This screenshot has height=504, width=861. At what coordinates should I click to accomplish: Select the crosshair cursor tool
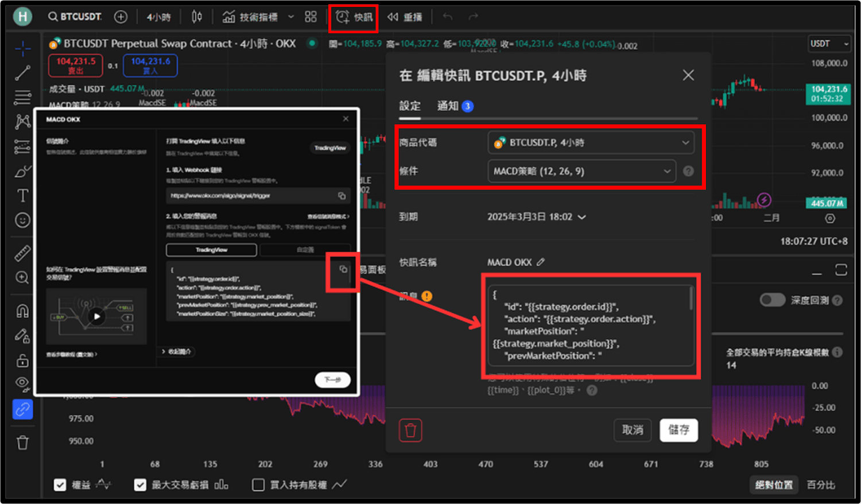point(22,48)
